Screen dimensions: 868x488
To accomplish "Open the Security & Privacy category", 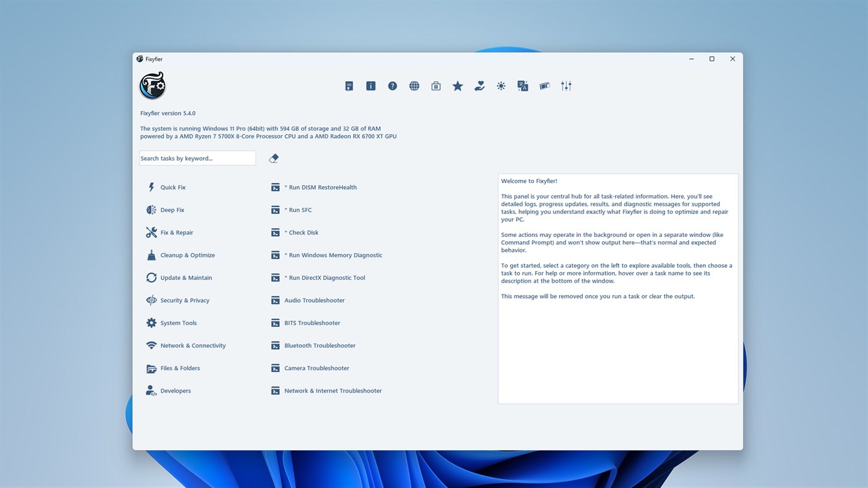I will click(x=178, y=300).
